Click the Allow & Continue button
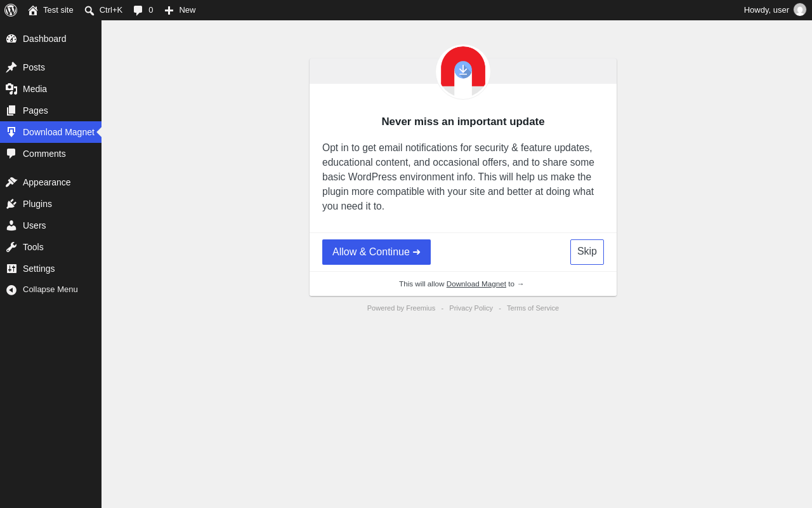812x508 pixels. [x=376, y=252]
